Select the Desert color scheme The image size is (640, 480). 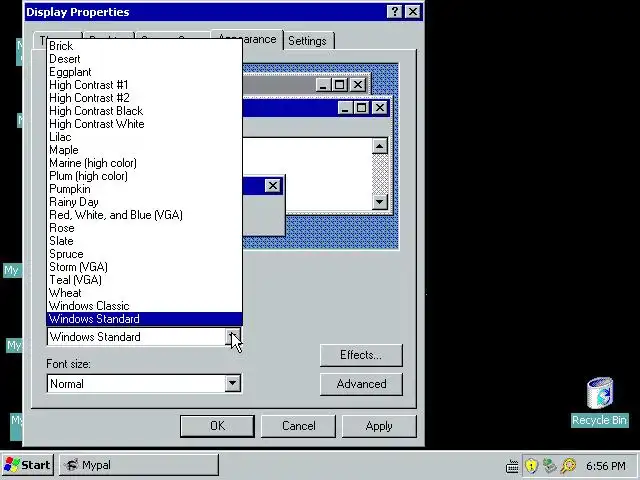click(x=144, y=59)
